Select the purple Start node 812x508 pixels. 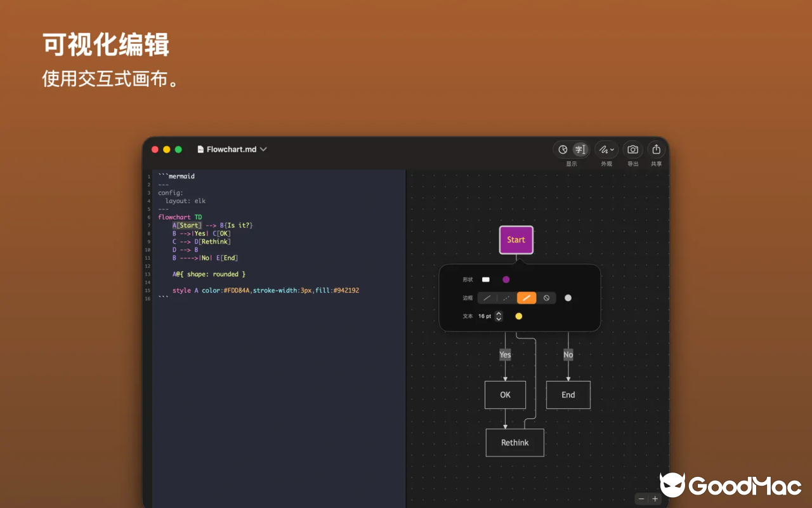tap(516, 240)
